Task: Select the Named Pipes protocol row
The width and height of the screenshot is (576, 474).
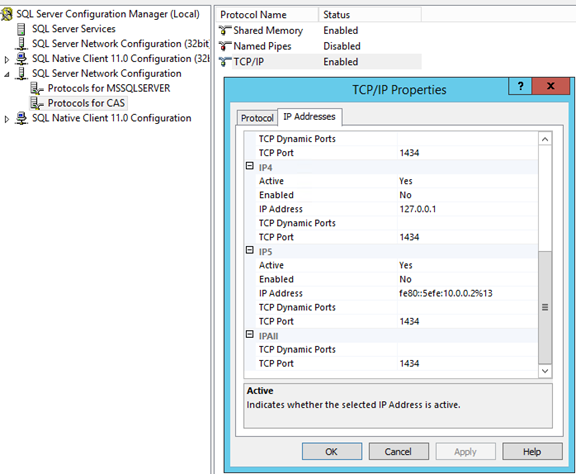Action: click(x=320, y=46)
